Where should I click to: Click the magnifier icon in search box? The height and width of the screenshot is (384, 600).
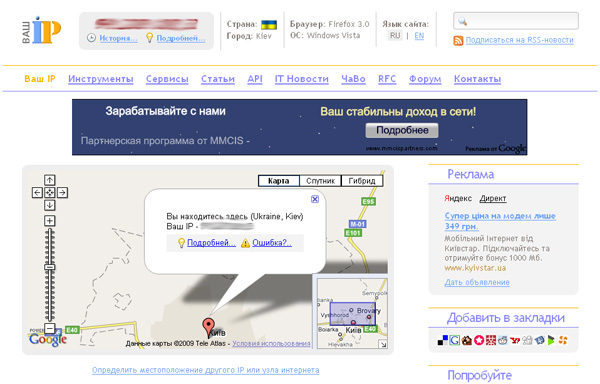[462, 21]
